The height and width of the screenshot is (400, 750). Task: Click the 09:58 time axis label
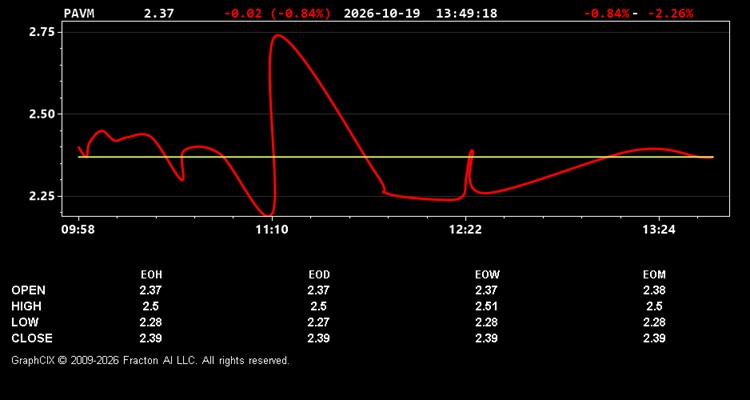[x=78, y=230]
